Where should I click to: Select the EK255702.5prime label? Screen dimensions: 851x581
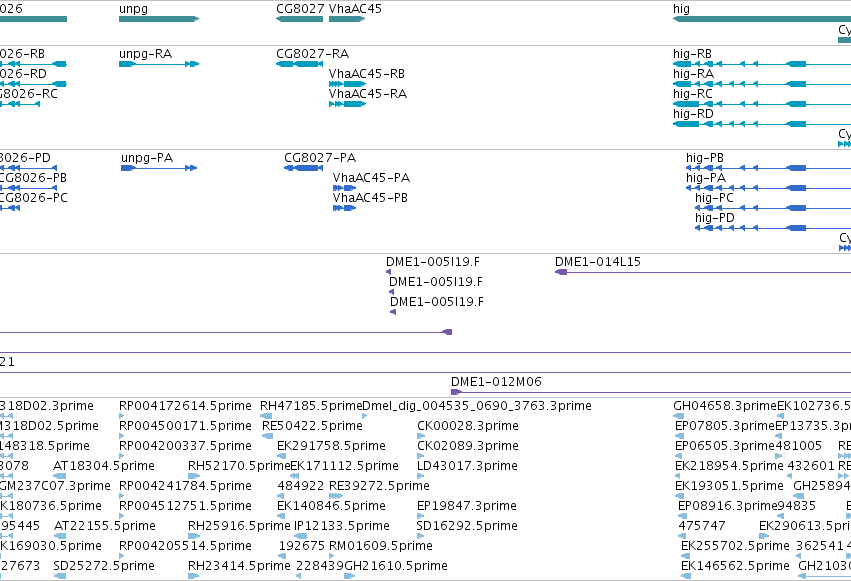click(x=735, y=546)
